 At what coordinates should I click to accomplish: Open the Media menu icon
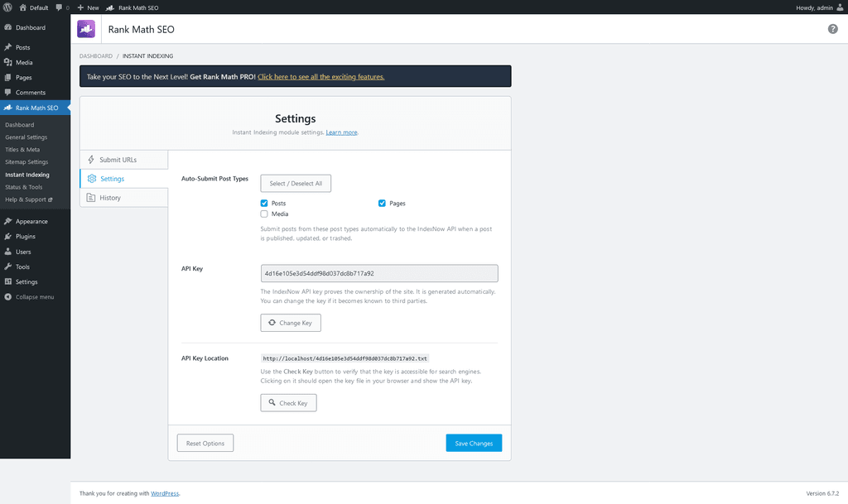click(x=8, y=62)
